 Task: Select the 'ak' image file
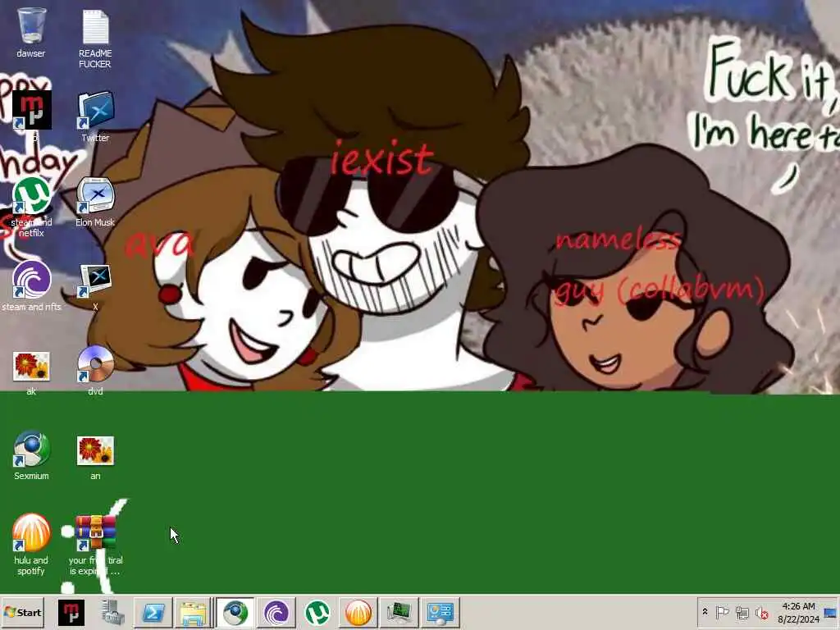(32, 372)
